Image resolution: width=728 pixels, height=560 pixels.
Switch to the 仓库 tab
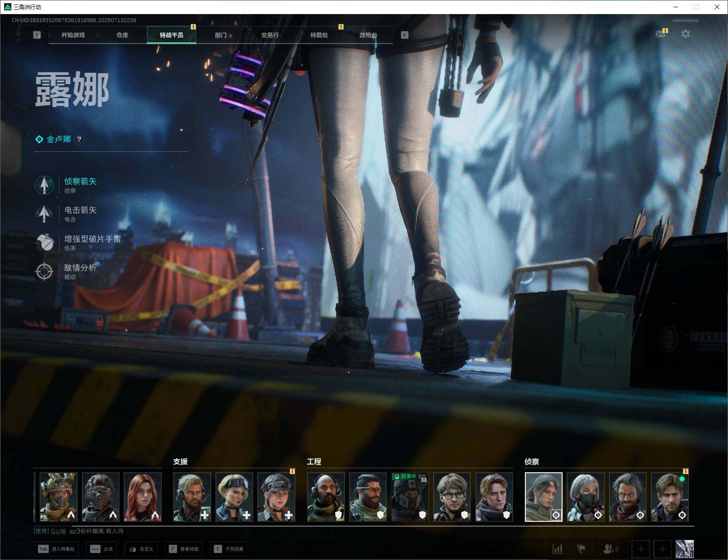tap(122, 35)
